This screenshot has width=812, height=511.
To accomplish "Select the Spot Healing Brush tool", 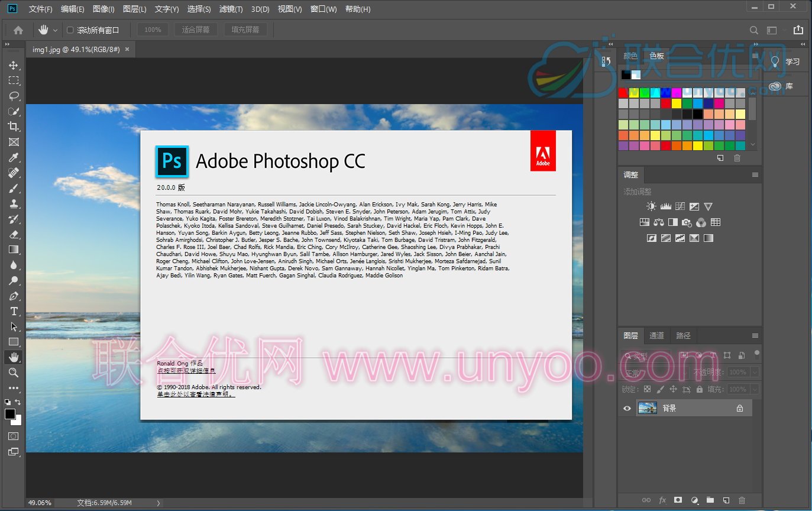I will [13, 173].
